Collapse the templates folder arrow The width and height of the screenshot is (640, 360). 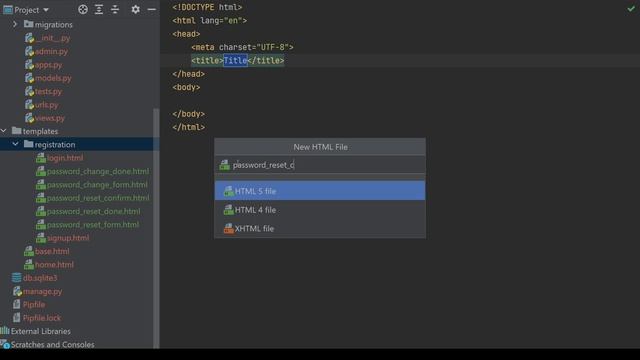click(x=4, y=131)
